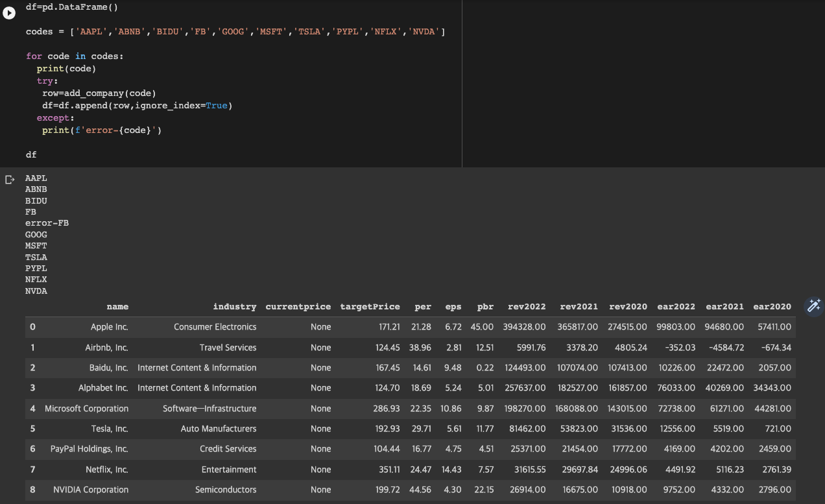
Task: Click the 'Apple Inc.' name cell
Action: tap(110, 327)
